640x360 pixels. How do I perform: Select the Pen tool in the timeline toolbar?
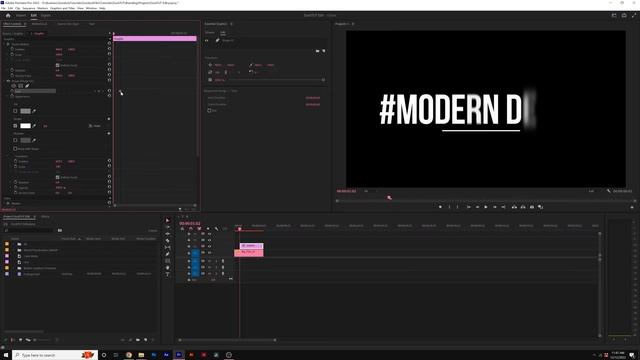coord(167,254)
